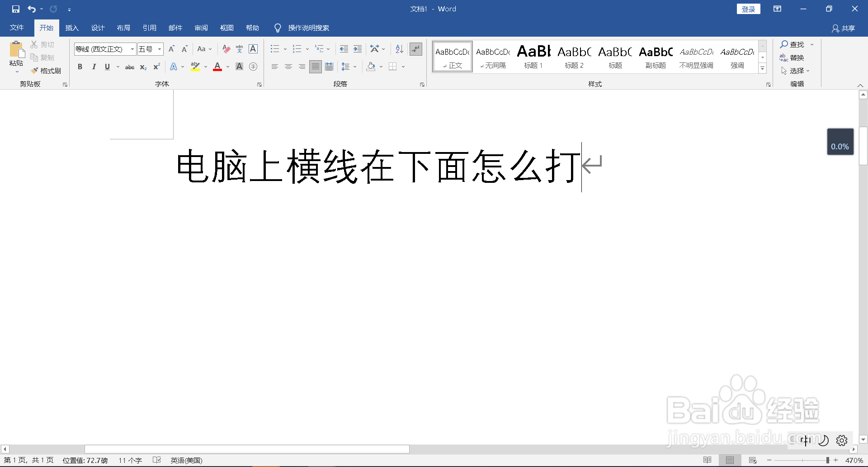Viewport: 868px width, 467px height.
Task: Click the word count in status bar
Action: (x=130, y=460)
